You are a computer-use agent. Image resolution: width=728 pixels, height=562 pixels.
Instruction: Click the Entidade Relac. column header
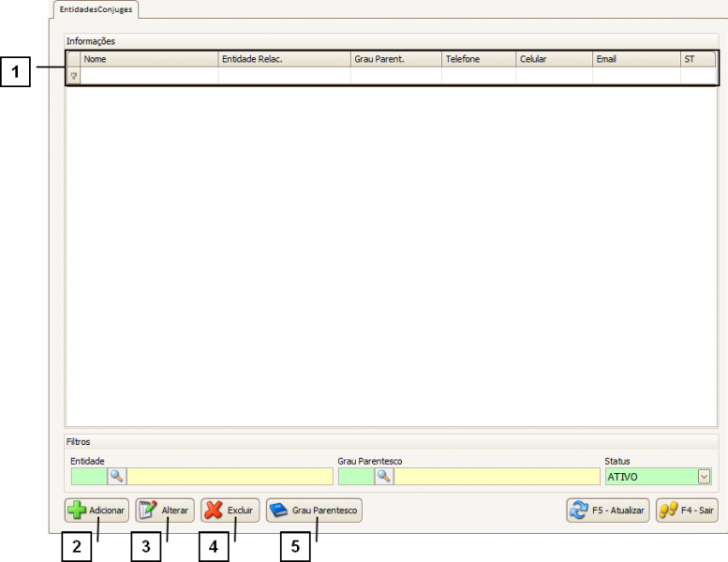[x=284, y=59]
